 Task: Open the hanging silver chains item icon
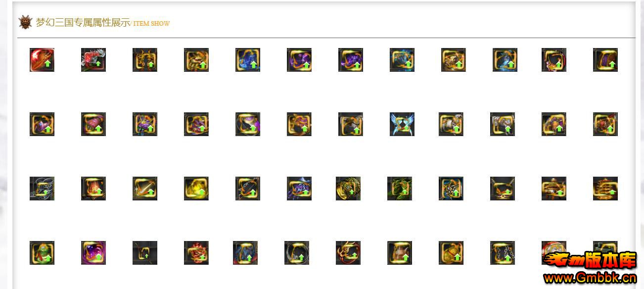point(503,253)
